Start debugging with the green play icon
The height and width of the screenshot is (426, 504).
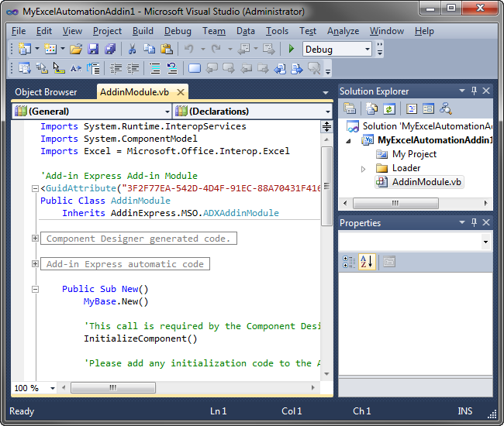(x=292, y=49)
